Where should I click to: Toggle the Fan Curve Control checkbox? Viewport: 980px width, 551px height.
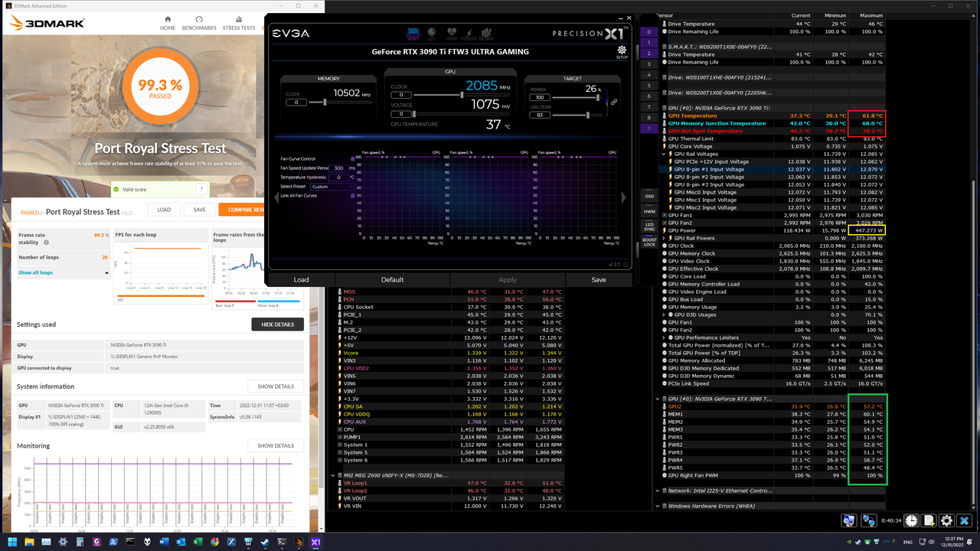353,158
